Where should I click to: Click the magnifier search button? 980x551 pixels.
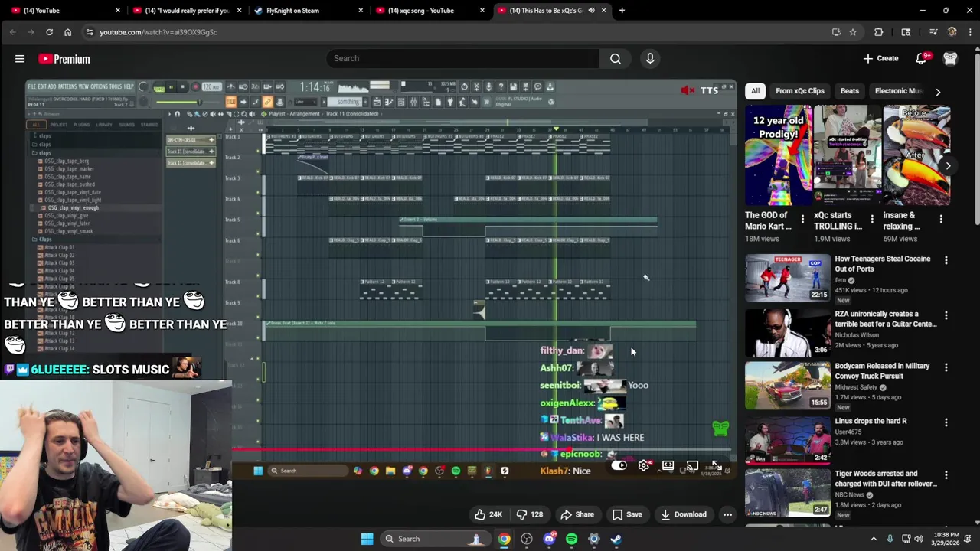click(x=616, y=58)
